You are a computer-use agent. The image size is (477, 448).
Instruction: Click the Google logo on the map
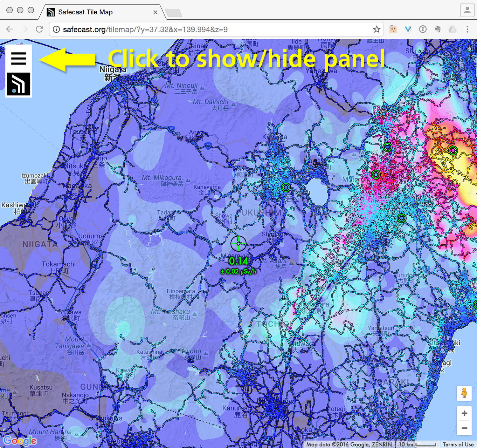click(20, 440)
